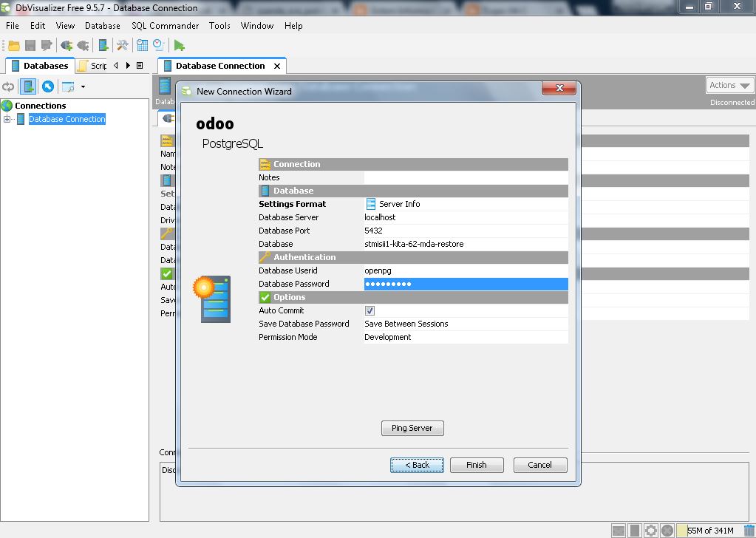The height and width of the screenshot is (538, 756).
Task: Switch to the Scripts tab
Action: click(92, 66)
